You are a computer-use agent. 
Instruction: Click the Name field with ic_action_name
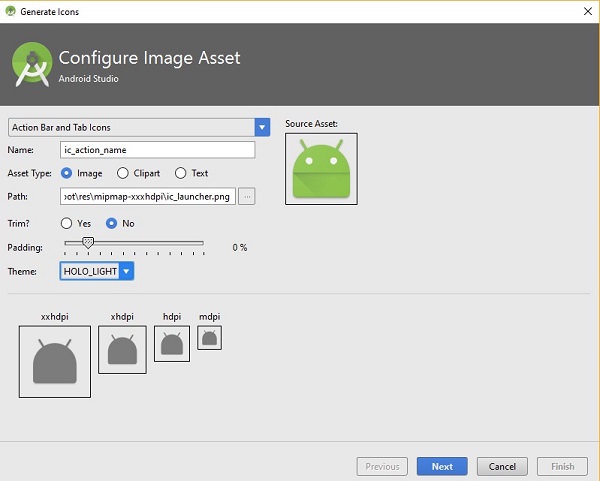[158, 150]
